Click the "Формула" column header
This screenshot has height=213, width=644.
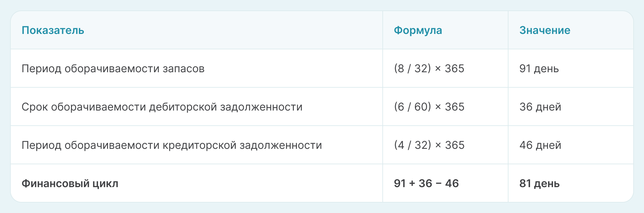point(418,30)
